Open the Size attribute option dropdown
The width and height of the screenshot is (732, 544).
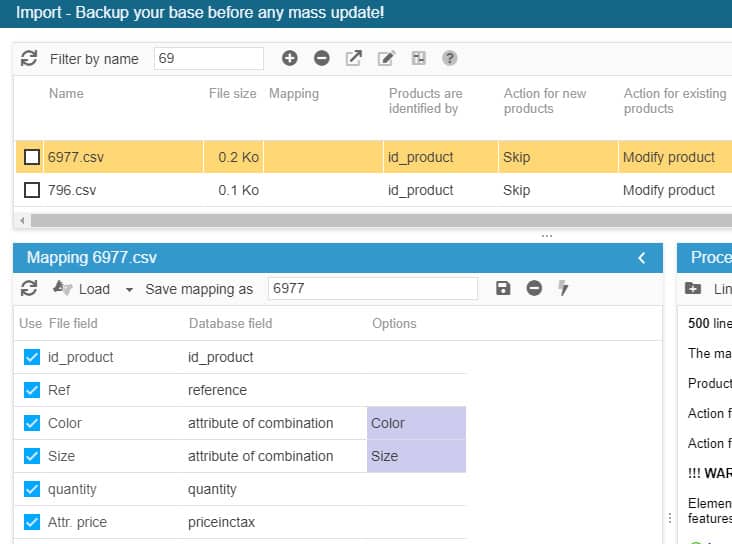[x=415, y=456]
